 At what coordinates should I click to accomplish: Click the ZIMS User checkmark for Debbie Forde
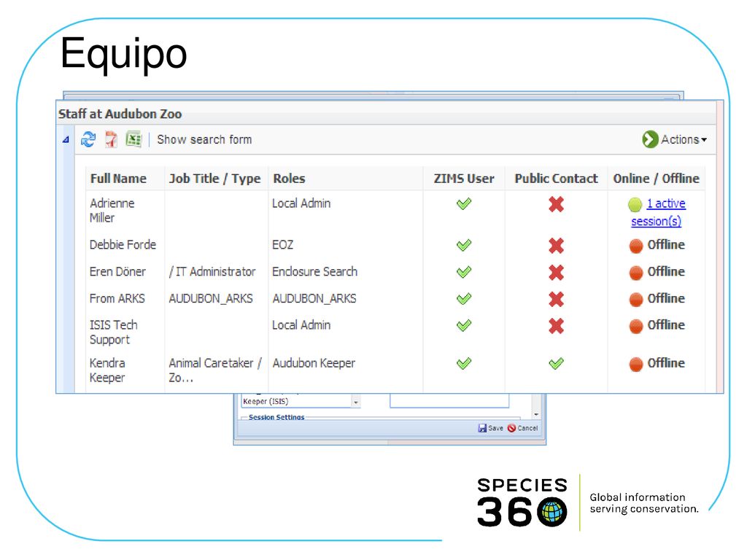tap(464, 245)
